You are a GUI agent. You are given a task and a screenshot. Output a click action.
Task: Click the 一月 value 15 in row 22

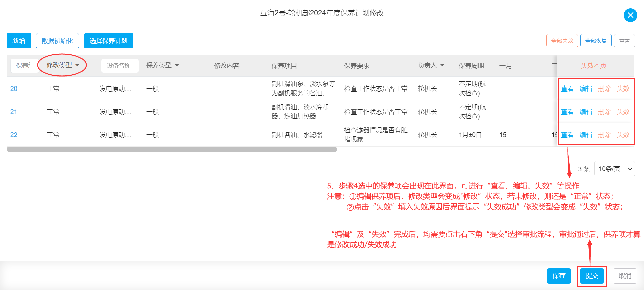click(503, 135)
